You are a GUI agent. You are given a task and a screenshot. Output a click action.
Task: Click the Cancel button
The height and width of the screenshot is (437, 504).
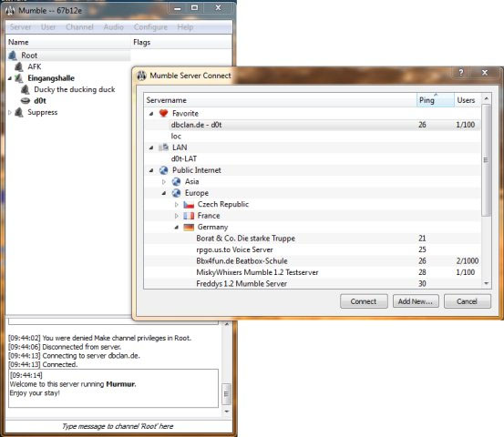[468, 301]
